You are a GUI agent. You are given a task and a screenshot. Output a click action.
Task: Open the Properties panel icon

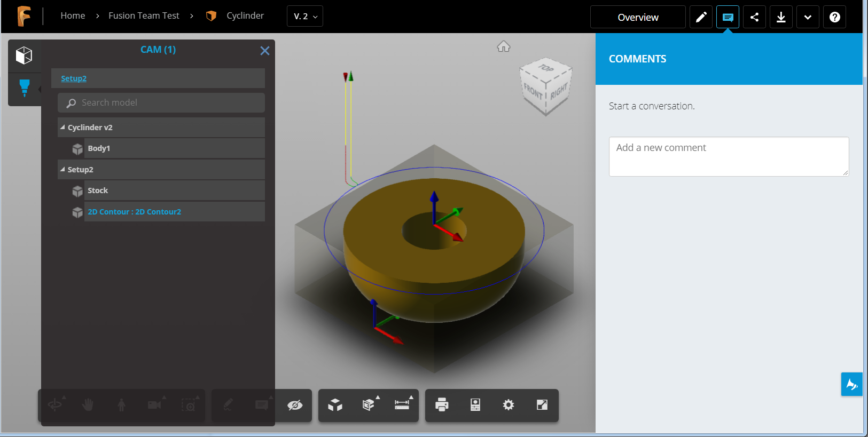click(x=475, y=405)
